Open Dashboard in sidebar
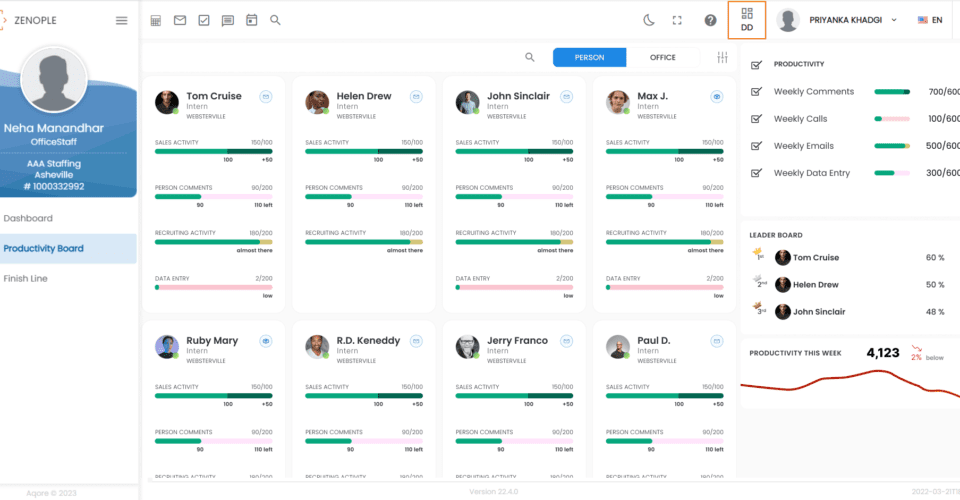Screen dimensions: 960x500 28,218
